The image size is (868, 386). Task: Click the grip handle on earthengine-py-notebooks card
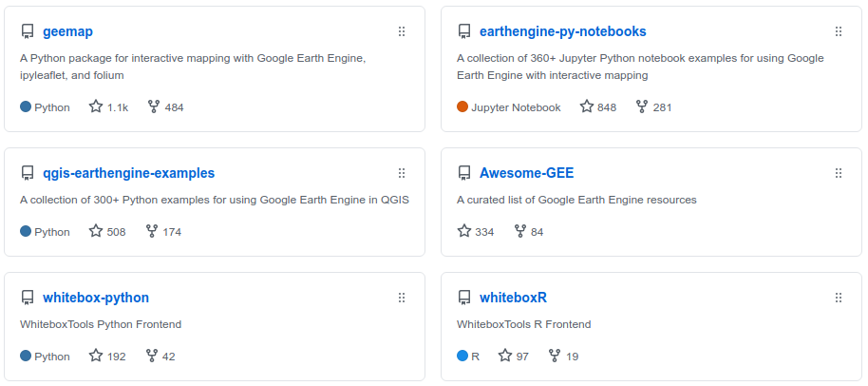click(839, 31)
